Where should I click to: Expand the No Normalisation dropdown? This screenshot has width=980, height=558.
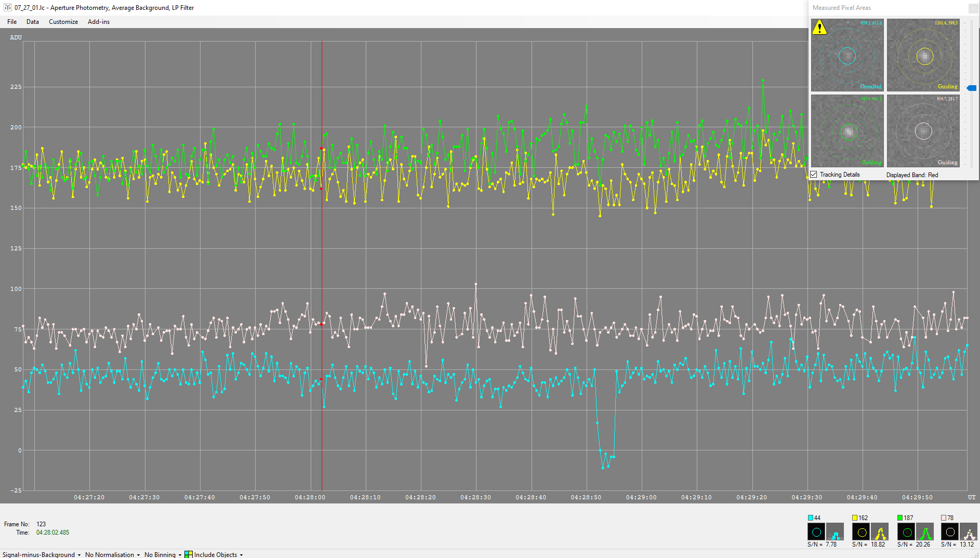(112, 554)
